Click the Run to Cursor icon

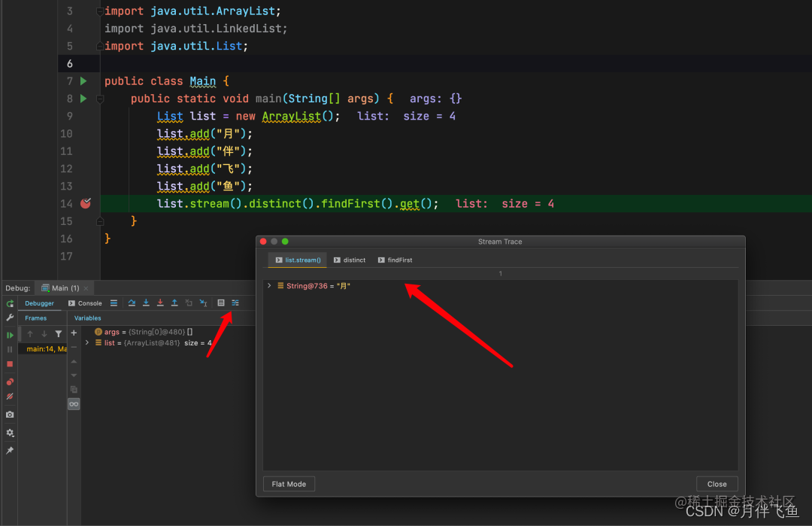[203, 303]
